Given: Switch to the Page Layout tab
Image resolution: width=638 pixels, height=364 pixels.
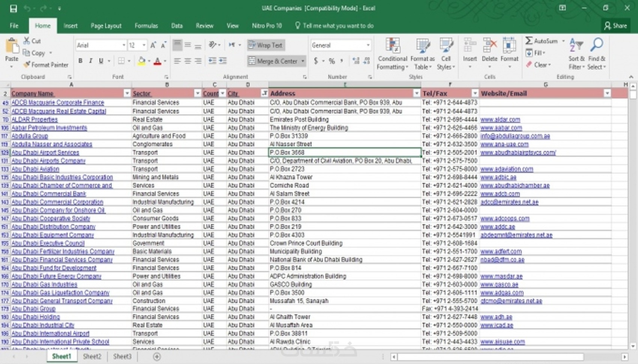Looking at the screenshot, I should click(x=106, y=26).
